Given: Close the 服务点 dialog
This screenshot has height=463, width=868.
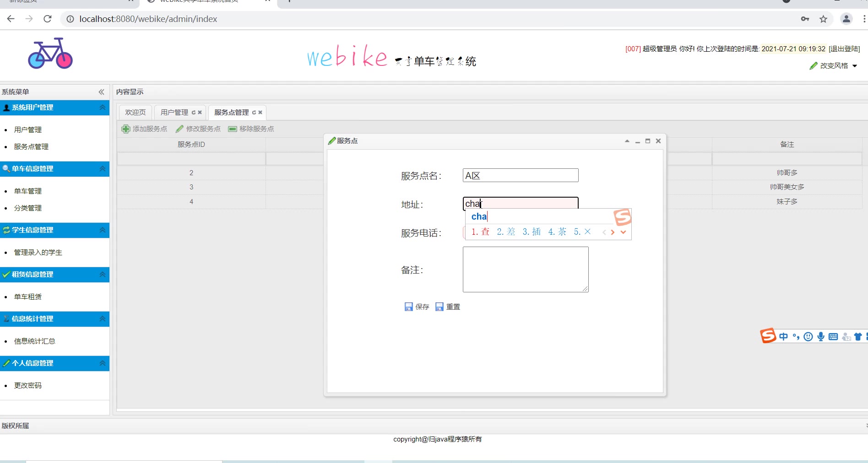Looking at the screenshot, I should click(x=658, y=141).
